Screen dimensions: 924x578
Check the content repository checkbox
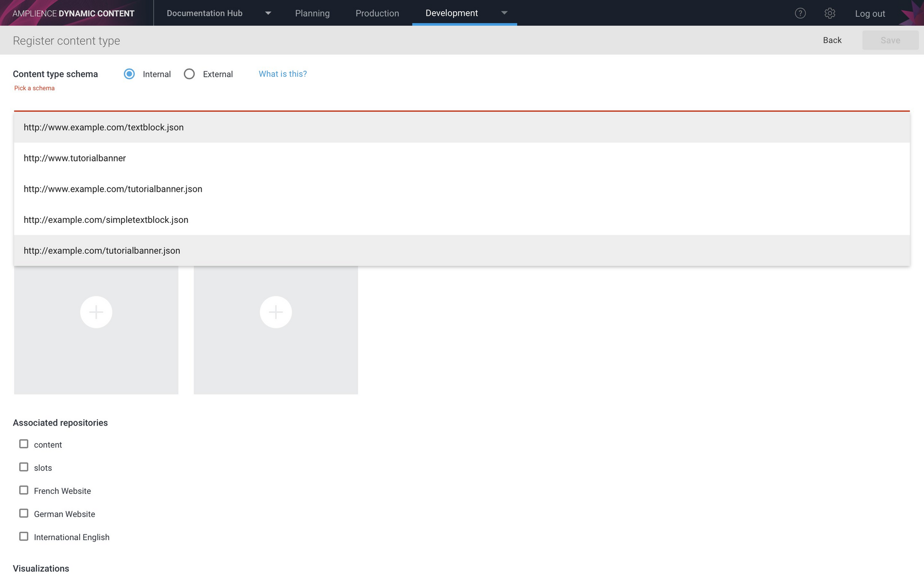[24, 444]
